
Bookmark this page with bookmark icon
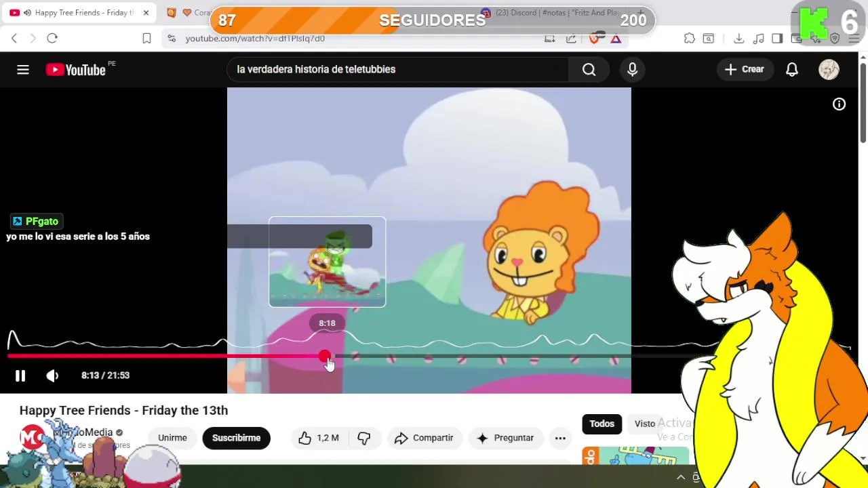[146, 39]
